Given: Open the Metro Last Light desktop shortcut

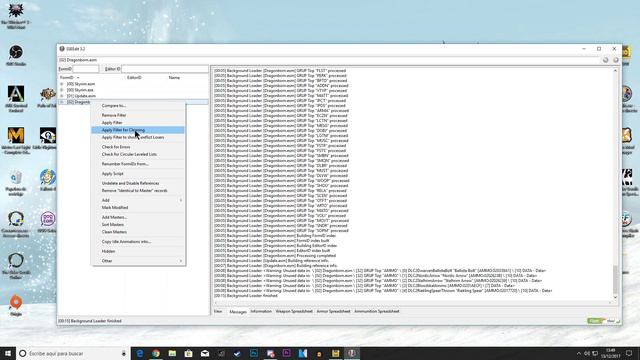Looking at the screenshot, I should click(16, 141).
